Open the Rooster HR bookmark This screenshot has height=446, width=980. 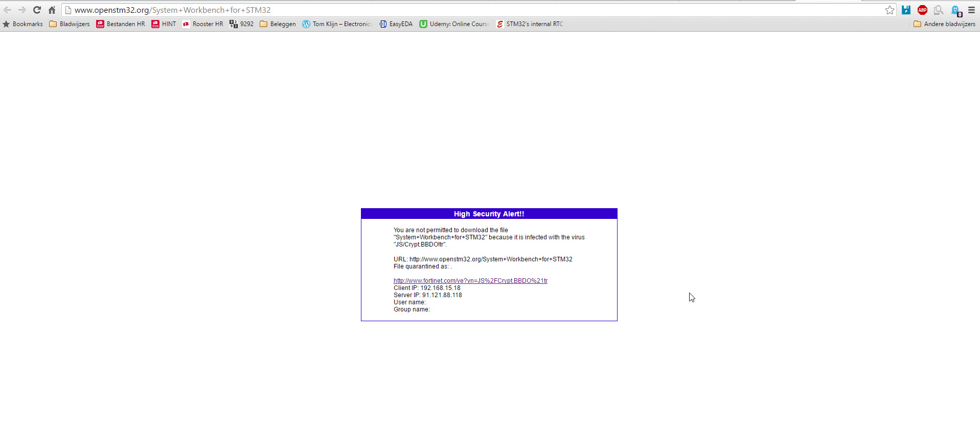click(202, 24)
